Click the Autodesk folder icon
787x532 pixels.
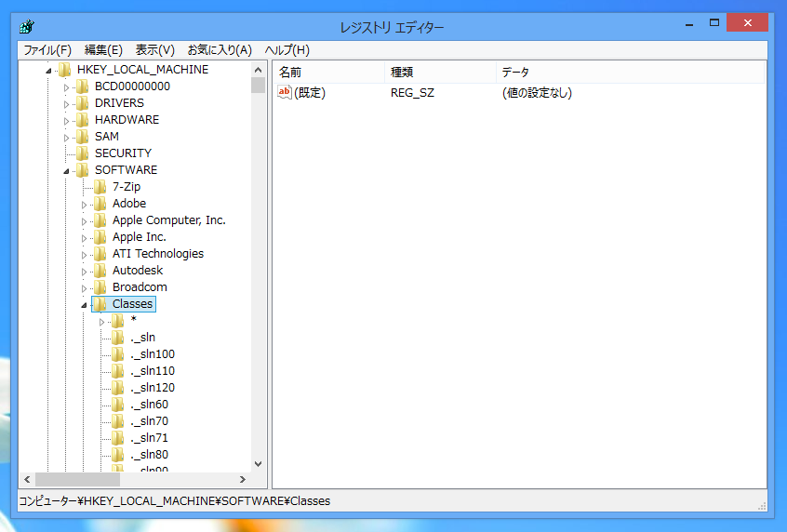tap(100, 271)
